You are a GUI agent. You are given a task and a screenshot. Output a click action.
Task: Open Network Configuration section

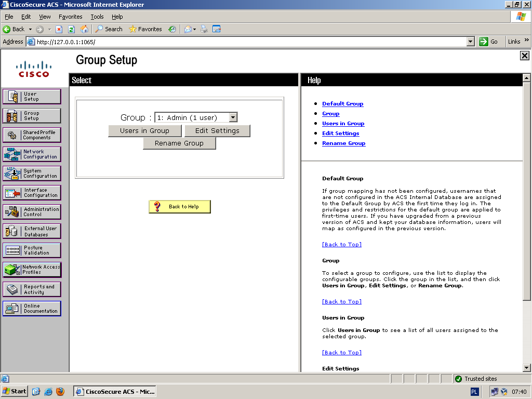[x=32, y=154]
